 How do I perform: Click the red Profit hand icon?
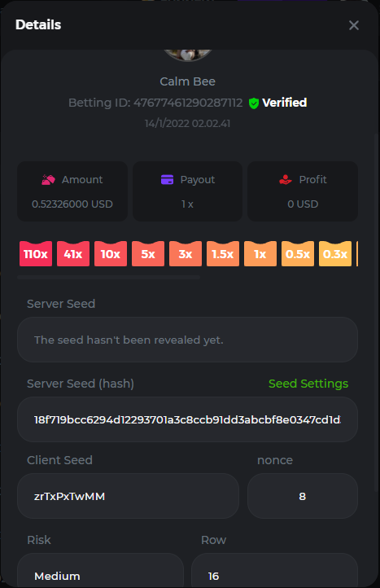286,180
